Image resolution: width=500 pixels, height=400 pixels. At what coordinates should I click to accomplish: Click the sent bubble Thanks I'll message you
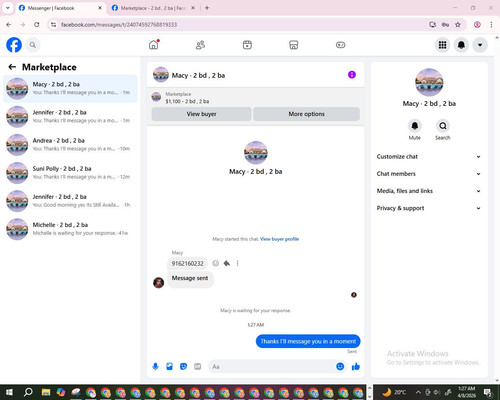(x=308, y=341)
